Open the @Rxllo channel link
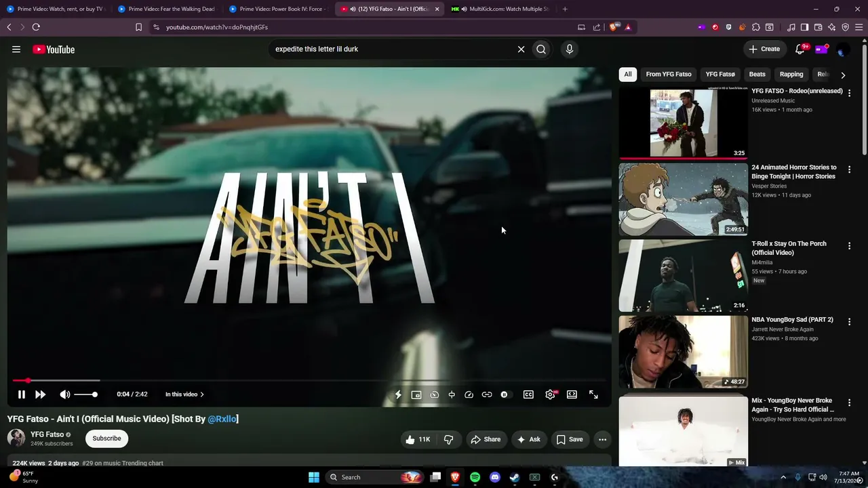The height and width of the screenshot is (488, 868). pyautogui.click(x=222, y=419)
